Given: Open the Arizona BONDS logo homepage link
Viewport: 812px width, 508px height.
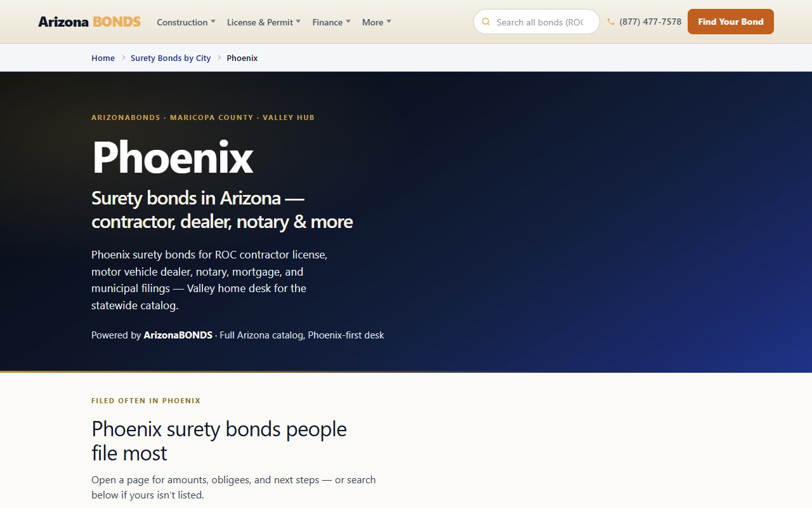Looking at the screenshot, I should (x=89, y=22).
